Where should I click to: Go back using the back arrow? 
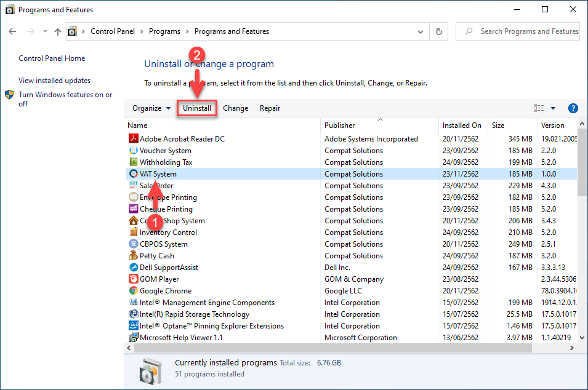pyautogui.click(x=12, y=31)
